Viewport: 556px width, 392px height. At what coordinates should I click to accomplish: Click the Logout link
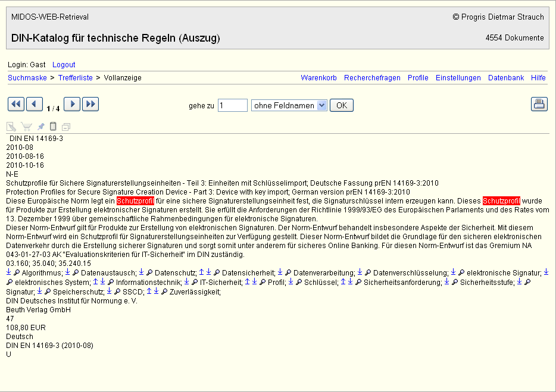64,65
